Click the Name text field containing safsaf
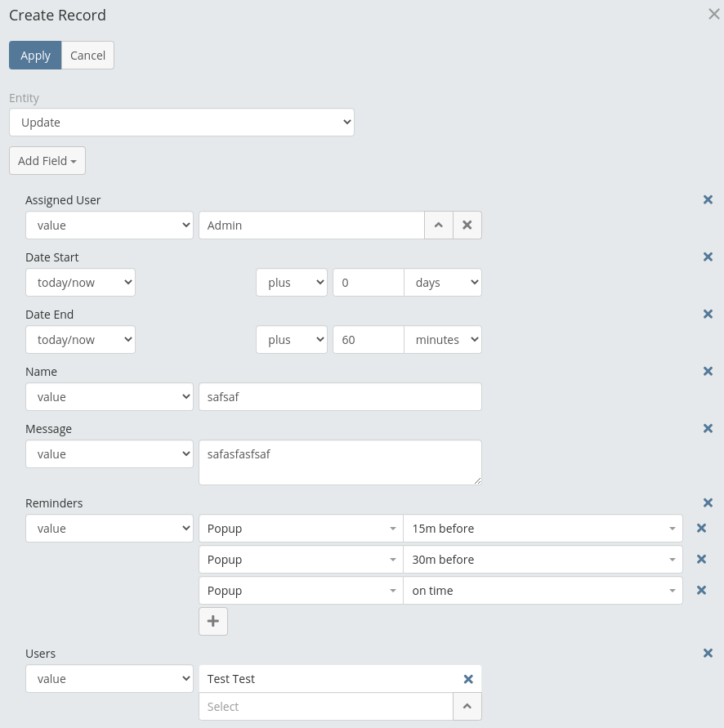The height and width of the screenshot is (728, 724). pyautogui.click(x=340, y=397)
